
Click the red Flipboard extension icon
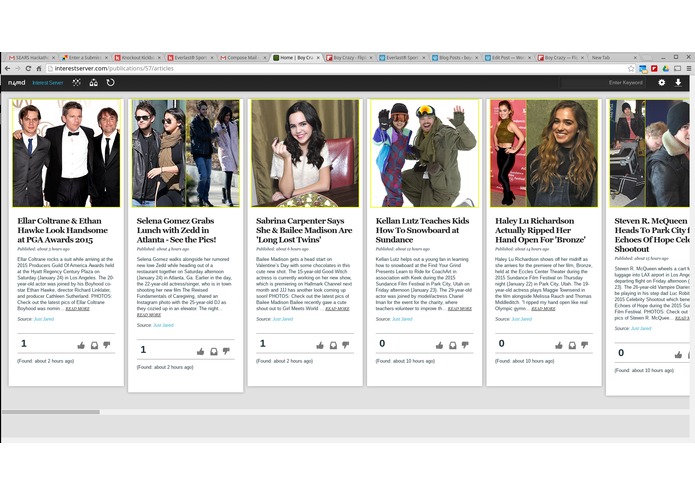point(654,68)
